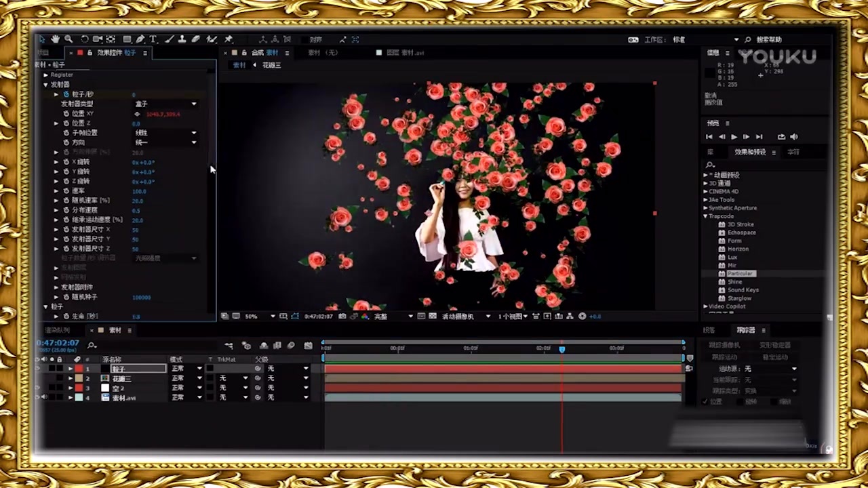The width and height of the screenshot is (868, 488).
Task: Open the graph editor icon in timeline
Action: [309, 346]
